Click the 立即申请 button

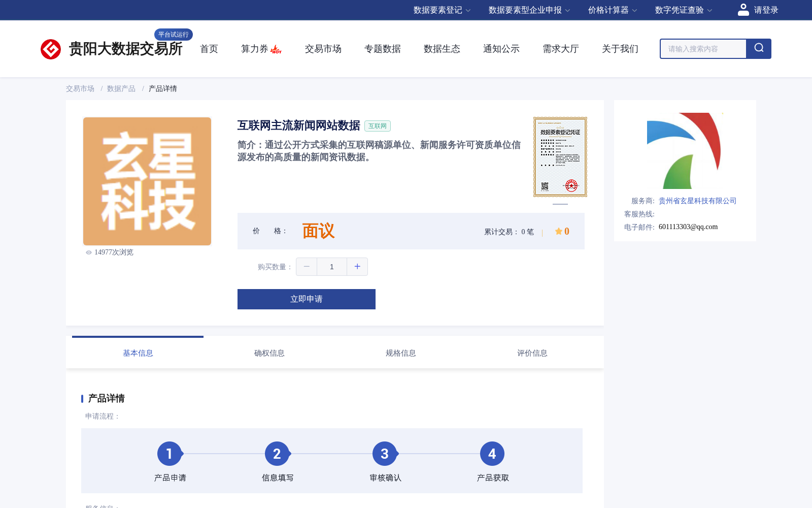pyautogui.click(x=307, y=299)
